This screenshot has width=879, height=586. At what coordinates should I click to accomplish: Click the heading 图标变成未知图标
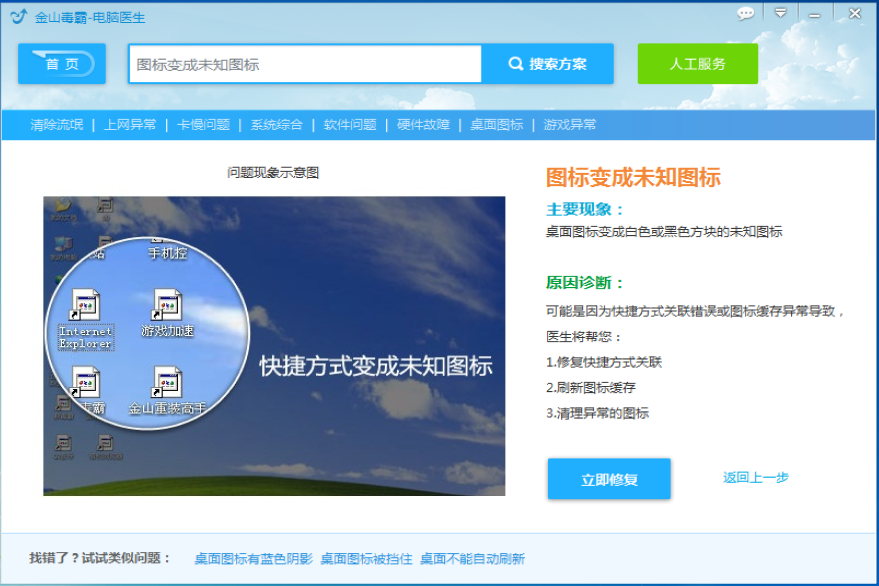click(633, 177)
